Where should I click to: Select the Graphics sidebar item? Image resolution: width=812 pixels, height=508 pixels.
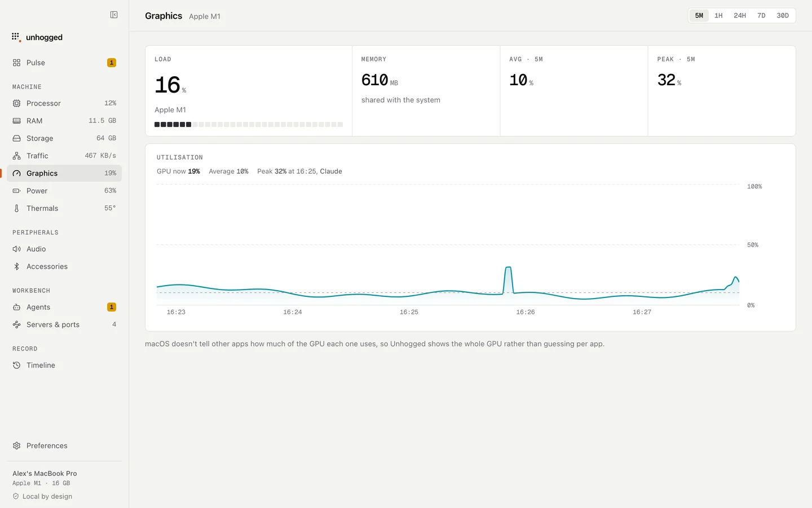(64, 173)
